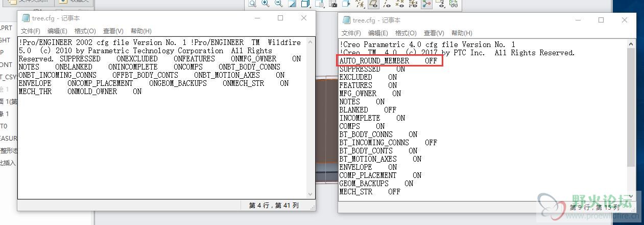Open 查看(V) menu in left Notepad window

pos(113,31)
